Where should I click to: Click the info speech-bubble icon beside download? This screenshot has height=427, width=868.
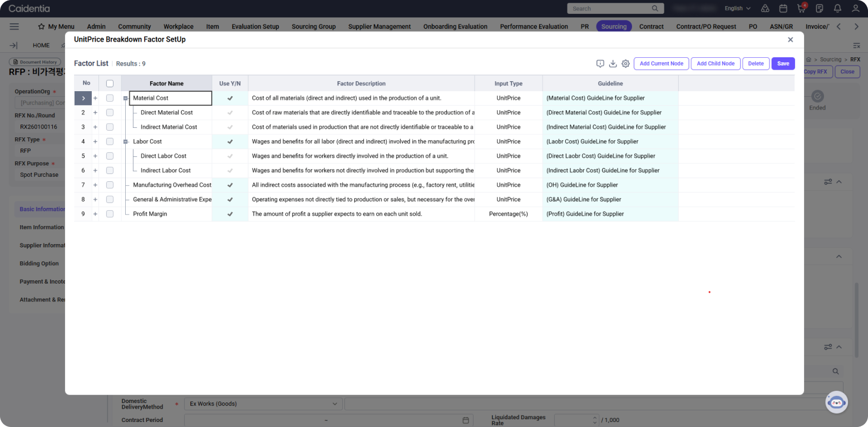(600, 64)
